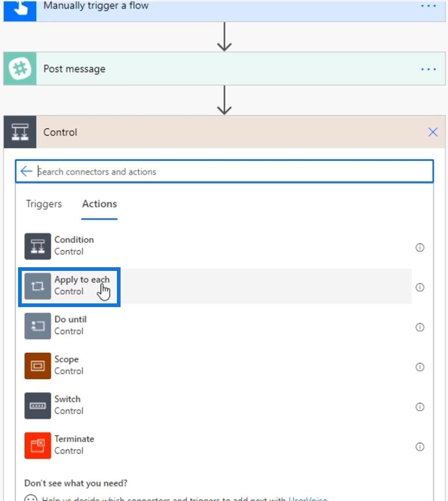Screen dimensions: 448x501
Task: Show info for the Terminate action
Action: pos(420,447)
